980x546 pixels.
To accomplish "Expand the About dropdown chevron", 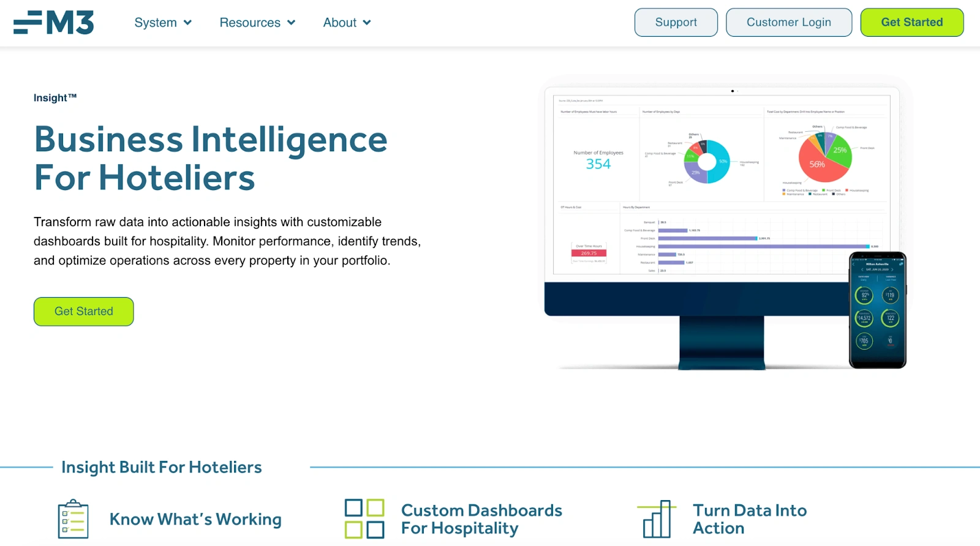I will click(367, 23).
